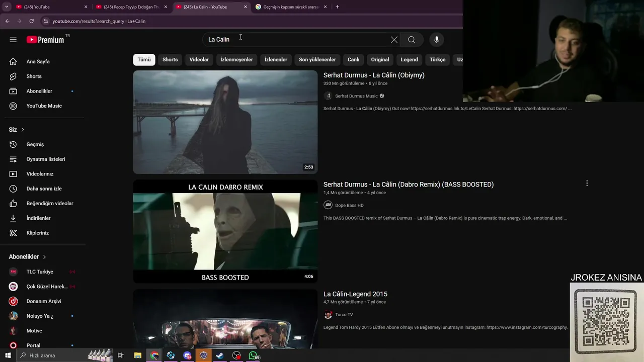Viewport: 644px width, 362px height.
Task: Open Task View on the taskbar
Action: tap(121, 355)
